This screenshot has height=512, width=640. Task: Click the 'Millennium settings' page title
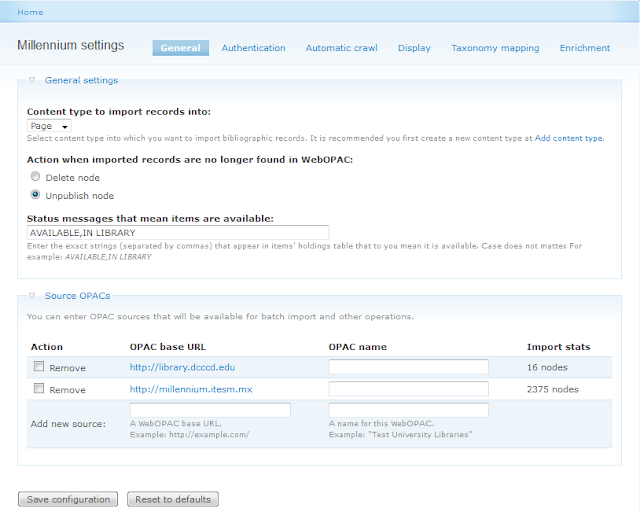[71, 45]
